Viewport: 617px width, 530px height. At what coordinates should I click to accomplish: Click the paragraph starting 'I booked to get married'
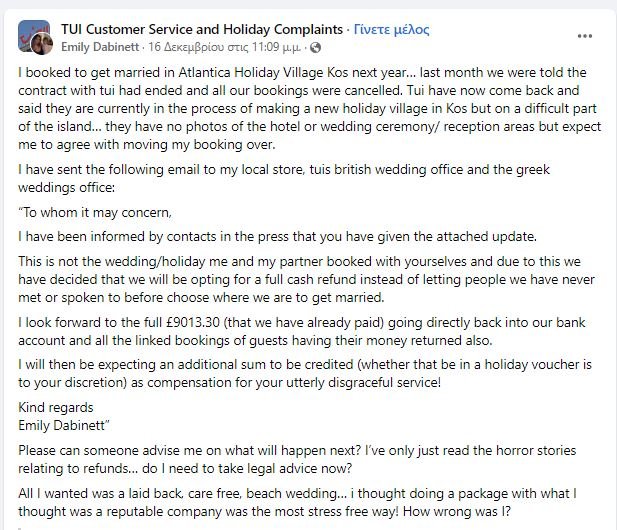click(309, 109)
